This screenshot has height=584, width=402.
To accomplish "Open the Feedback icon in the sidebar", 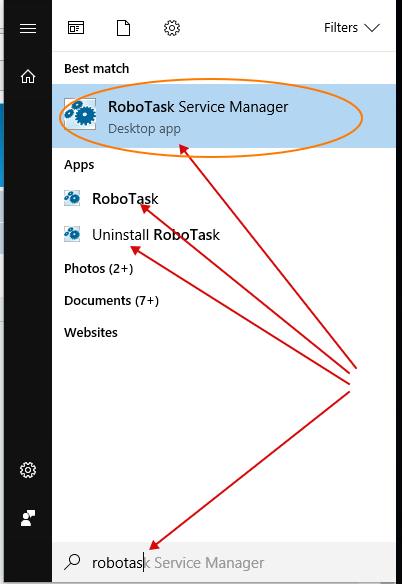I will (28, 518).
